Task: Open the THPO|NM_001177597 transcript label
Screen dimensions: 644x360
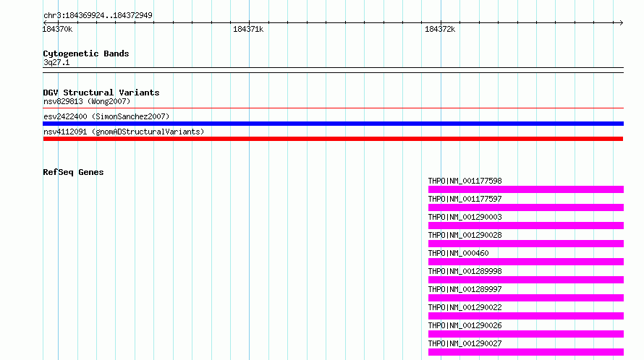Action: 465,199
